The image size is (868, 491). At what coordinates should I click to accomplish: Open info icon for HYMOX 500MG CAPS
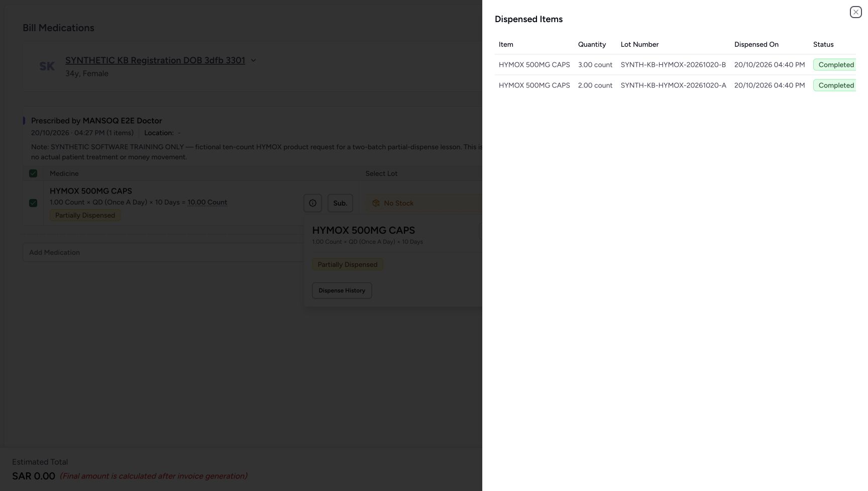(x=312, y=203)
